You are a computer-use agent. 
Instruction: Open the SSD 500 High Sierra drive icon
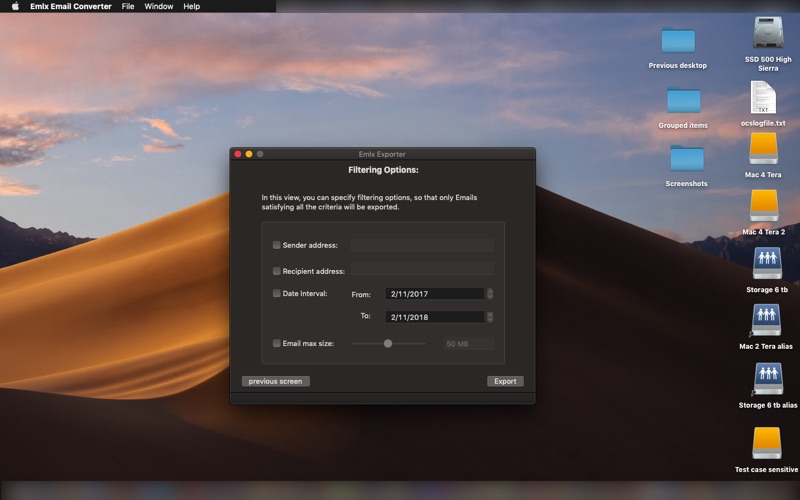click(768, 34)
